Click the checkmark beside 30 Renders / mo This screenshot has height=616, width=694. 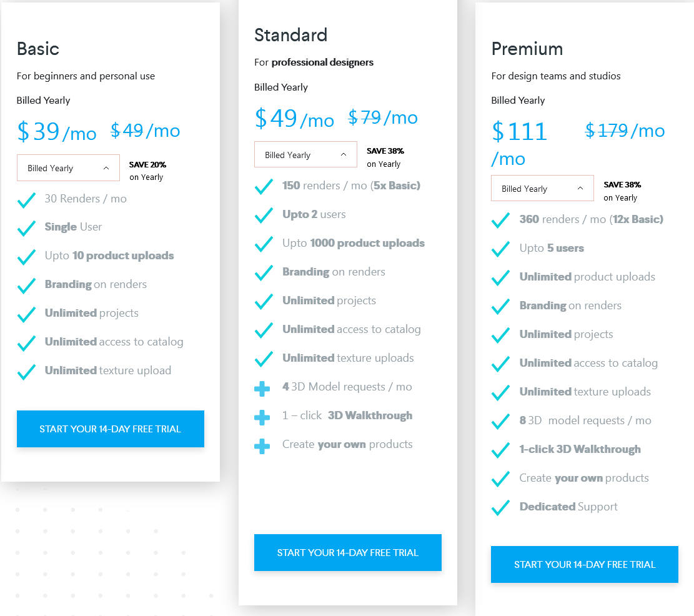click(26, 199)
